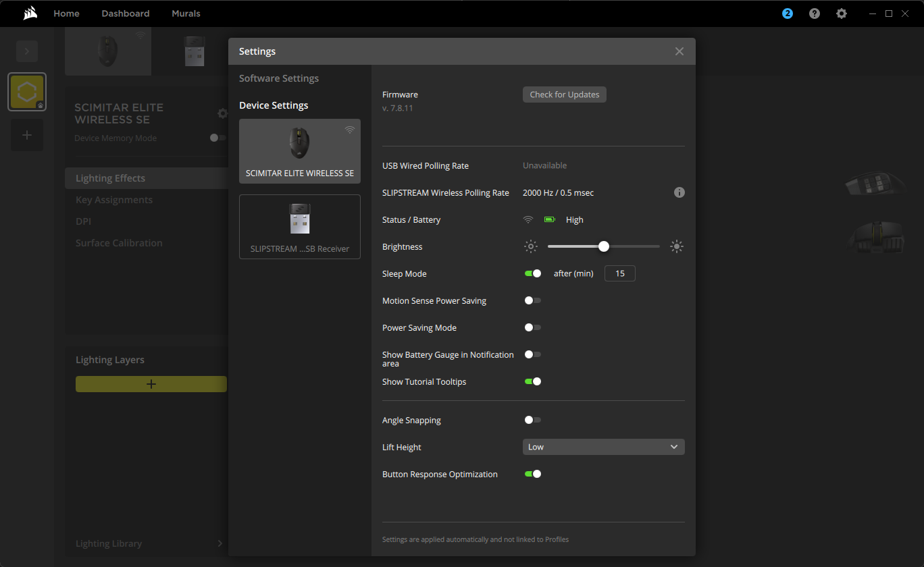Screen dimensions: 924x567
Task: Open the Lift Height dropdown
Action: [604, 447]
